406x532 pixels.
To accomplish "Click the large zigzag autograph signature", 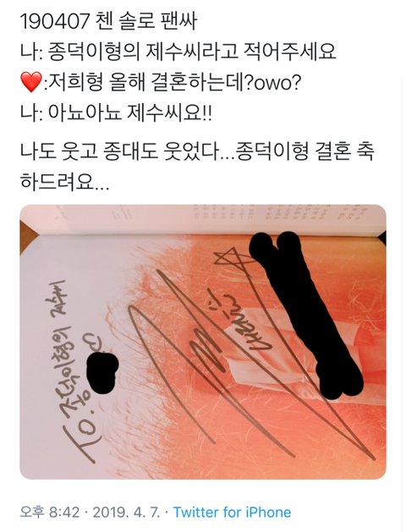I will pos(251,363).
